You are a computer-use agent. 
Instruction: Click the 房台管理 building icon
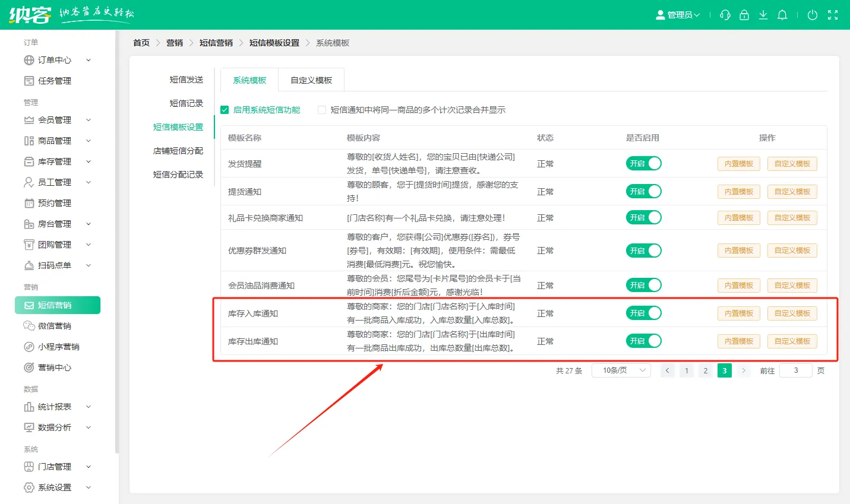click(x=29, y=224)
